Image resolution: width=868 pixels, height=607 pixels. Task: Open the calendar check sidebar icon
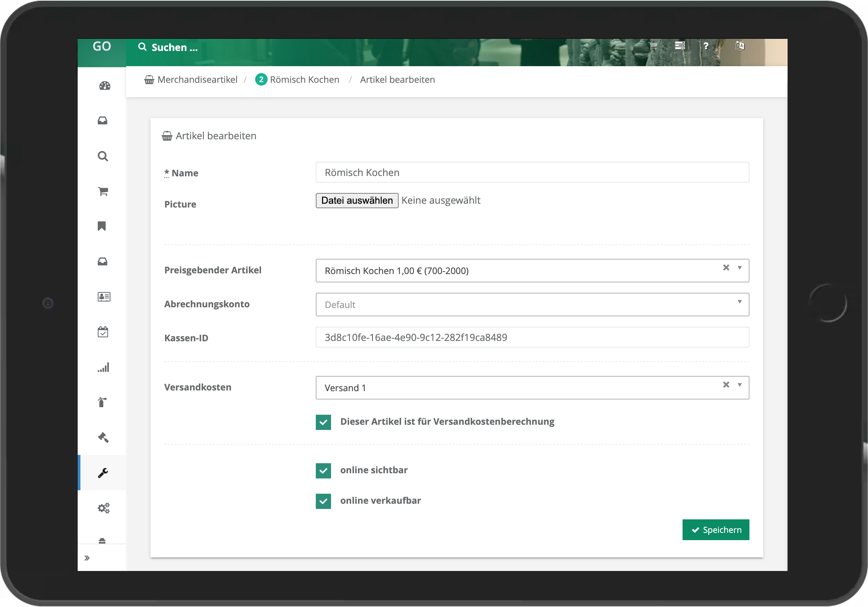(103, 332)
